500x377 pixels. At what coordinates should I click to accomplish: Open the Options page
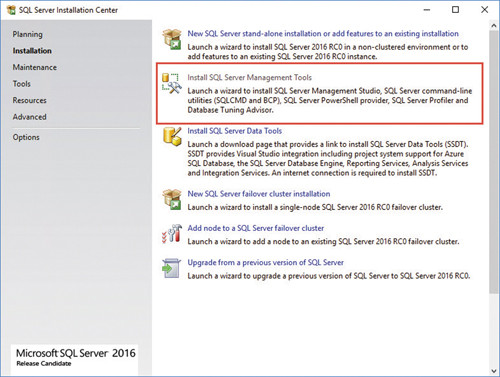tap(26, 137)
